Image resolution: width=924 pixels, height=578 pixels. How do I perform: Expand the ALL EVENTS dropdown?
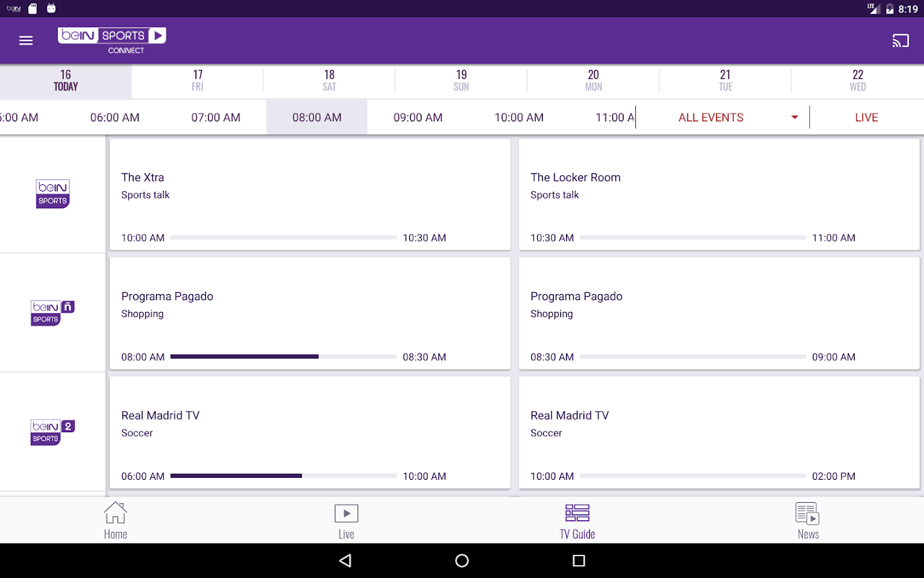738,118
